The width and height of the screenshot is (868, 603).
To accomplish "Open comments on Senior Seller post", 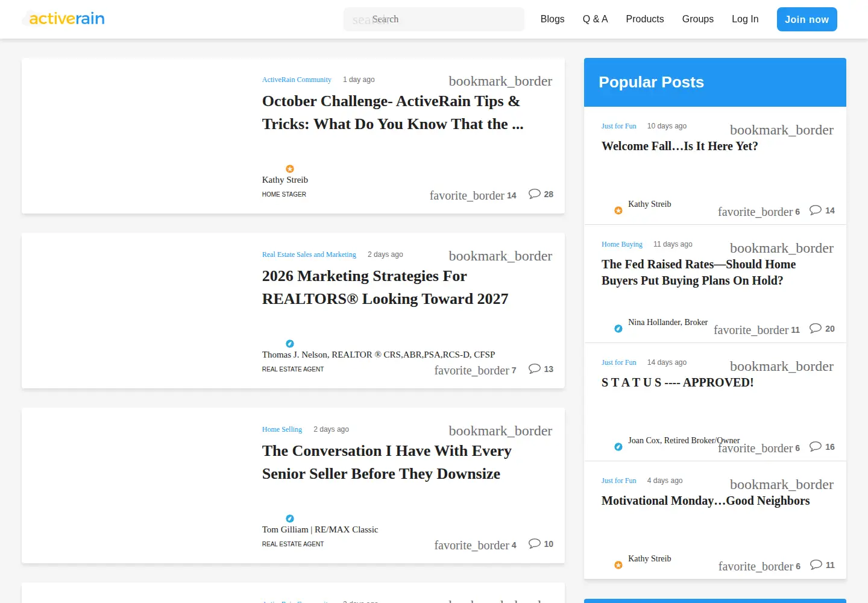I will [x=541, y=544].
